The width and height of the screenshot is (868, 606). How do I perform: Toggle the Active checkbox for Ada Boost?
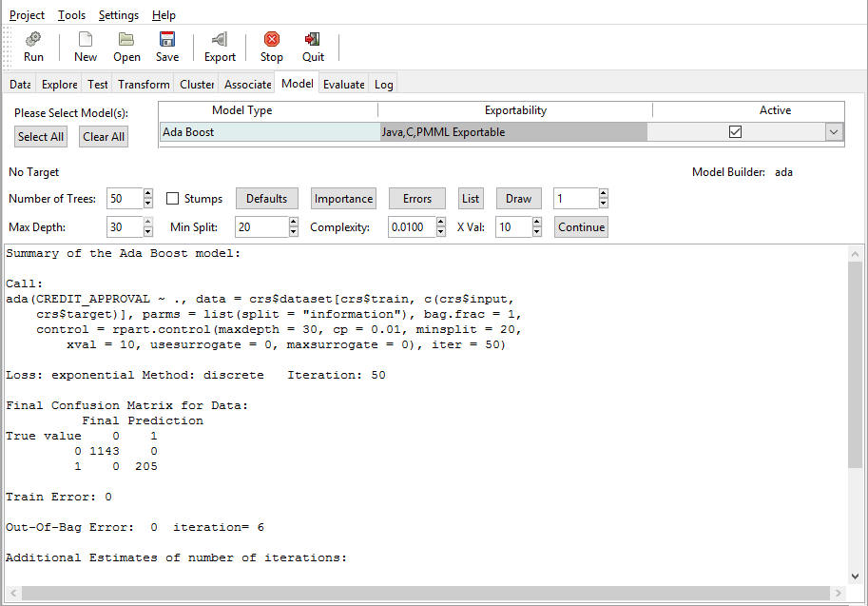pyautogui.click(x=735, y=132)
